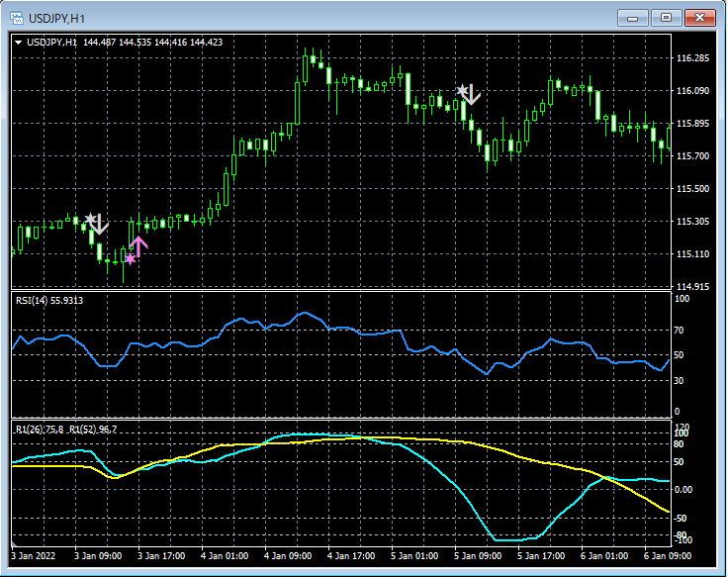Viewport: 728px width, 577px height.
Task: Click the gray star beside the second down arrow
Action: 462,91
